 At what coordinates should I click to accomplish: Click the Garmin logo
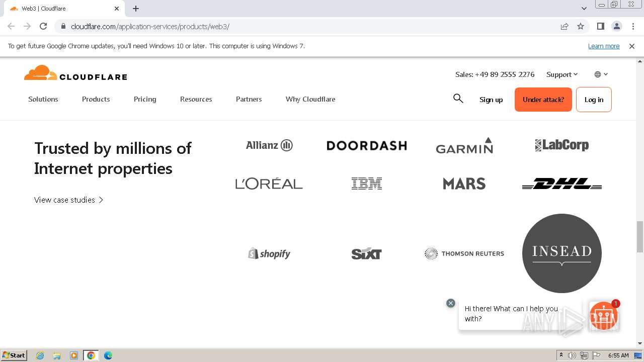464,145
